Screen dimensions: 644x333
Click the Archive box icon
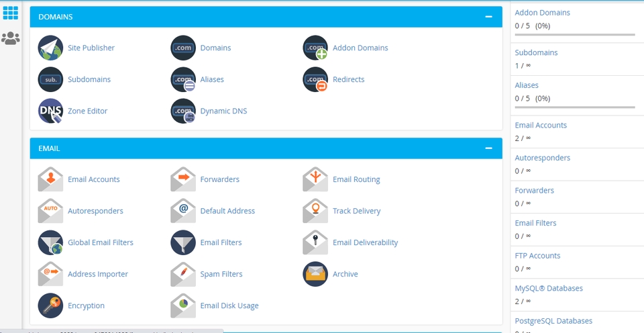pos(315,274)
